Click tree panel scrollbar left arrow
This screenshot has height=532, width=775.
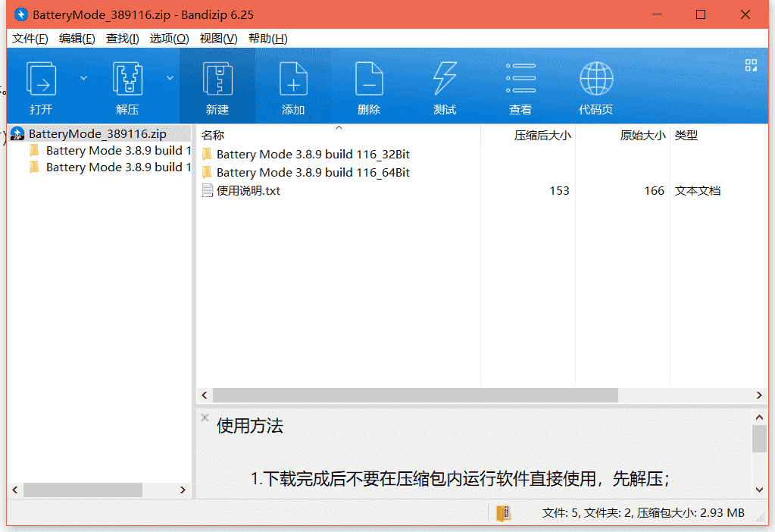click(x=15, y=490)
